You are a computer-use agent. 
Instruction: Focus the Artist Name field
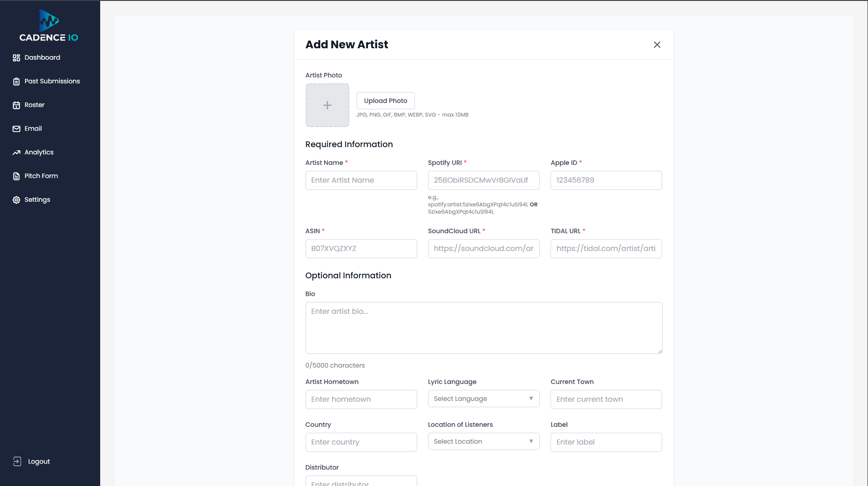coord(361,180)
